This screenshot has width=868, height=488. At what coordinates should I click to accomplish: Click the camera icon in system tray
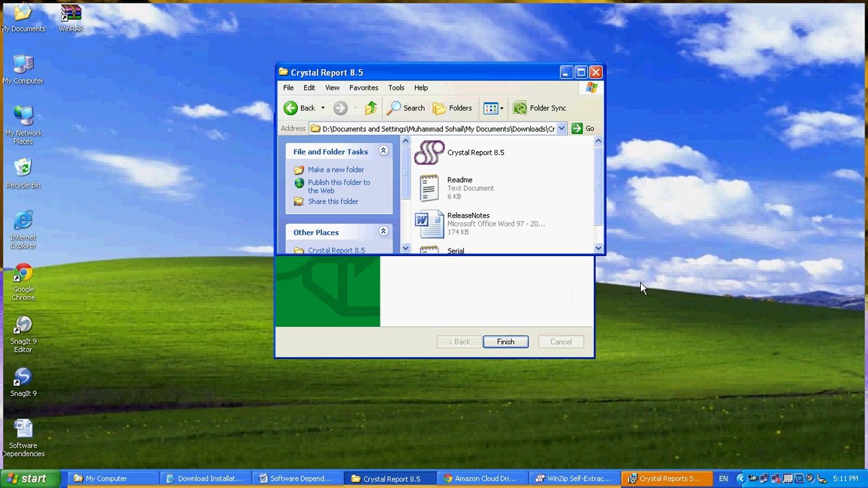click(x=753, y=479)
